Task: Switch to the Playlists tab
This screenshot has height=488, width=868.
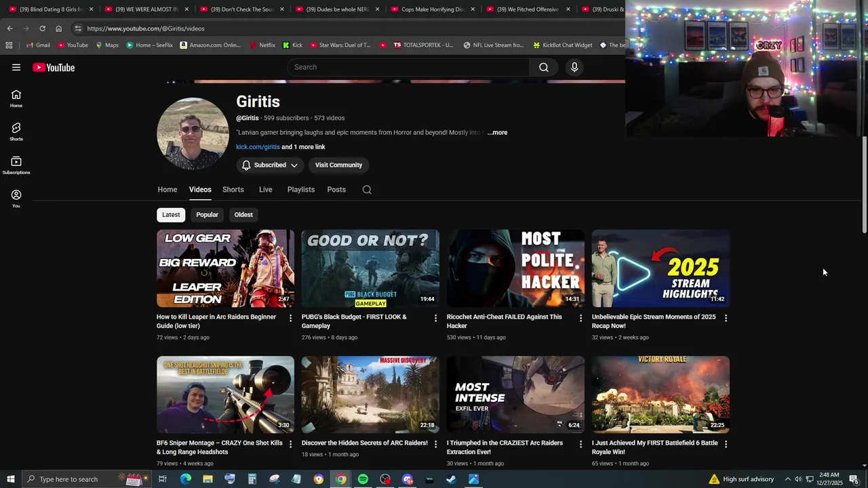Action: click(x=300, y=190)
